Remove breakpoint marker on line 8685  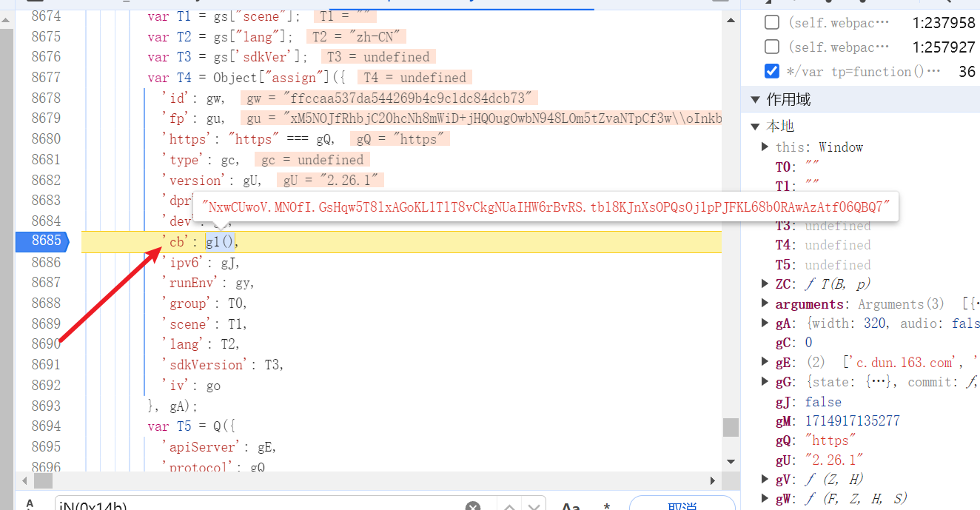pos(41,241)
